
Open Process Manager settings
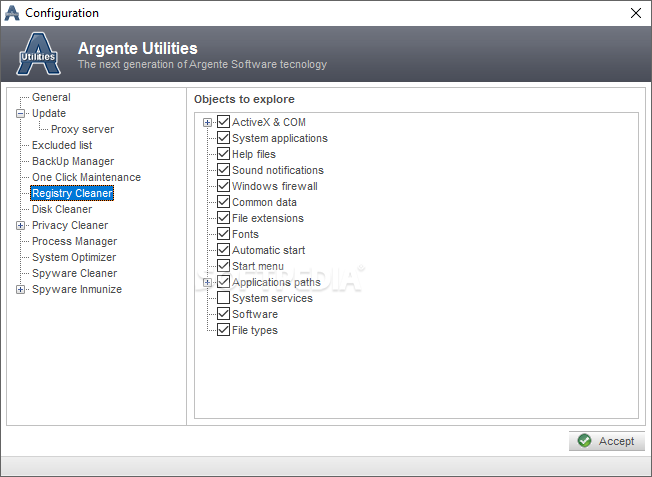point(74,241)
